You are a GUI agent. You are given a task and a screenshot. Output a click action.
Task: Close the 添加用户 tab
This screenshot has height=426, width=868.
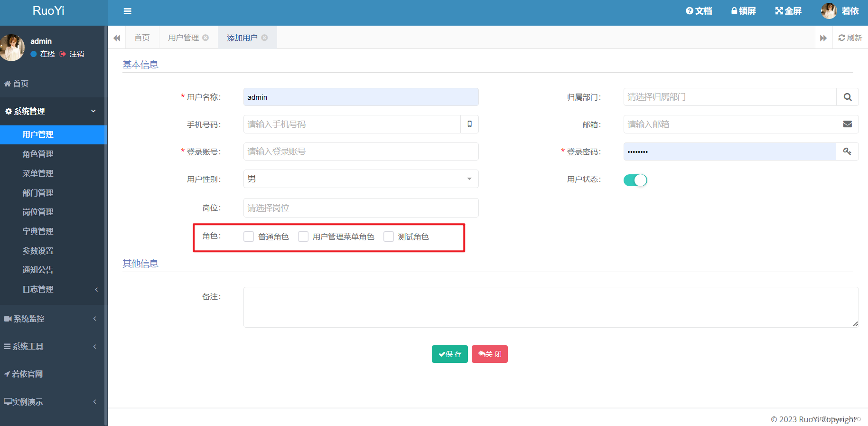click(264, 38)
